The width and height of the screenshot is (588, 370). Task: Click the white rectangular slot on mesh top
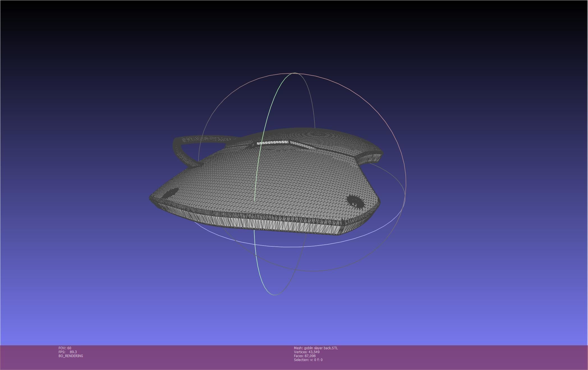click(272, 143)
